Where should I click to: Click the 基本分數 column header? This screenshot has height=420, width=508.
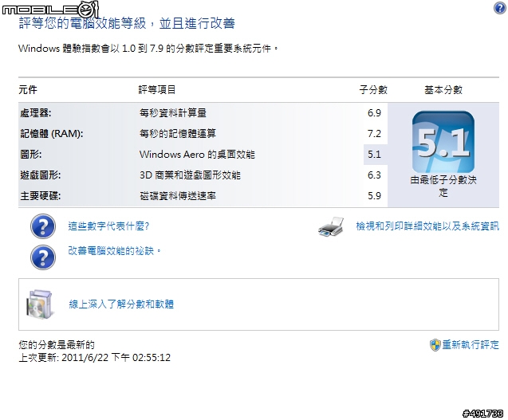(443, 90)
